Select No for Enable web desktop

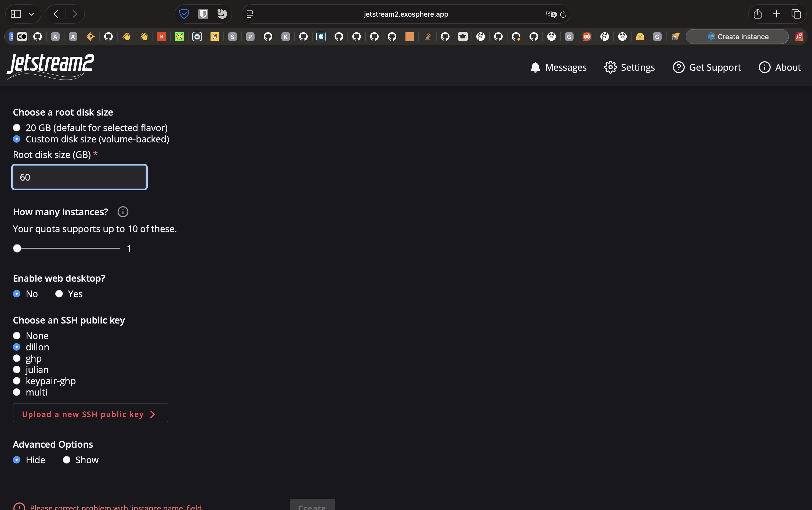(x=17, y=294)
